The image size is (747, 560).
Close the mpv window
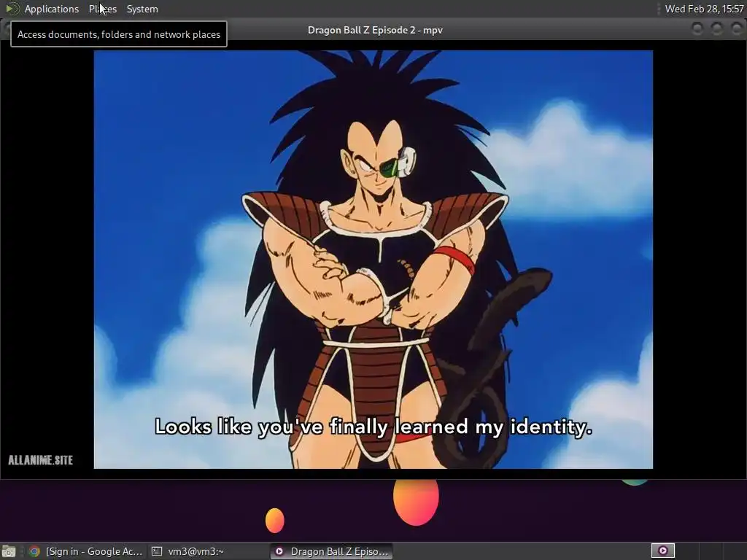[735, 29]
